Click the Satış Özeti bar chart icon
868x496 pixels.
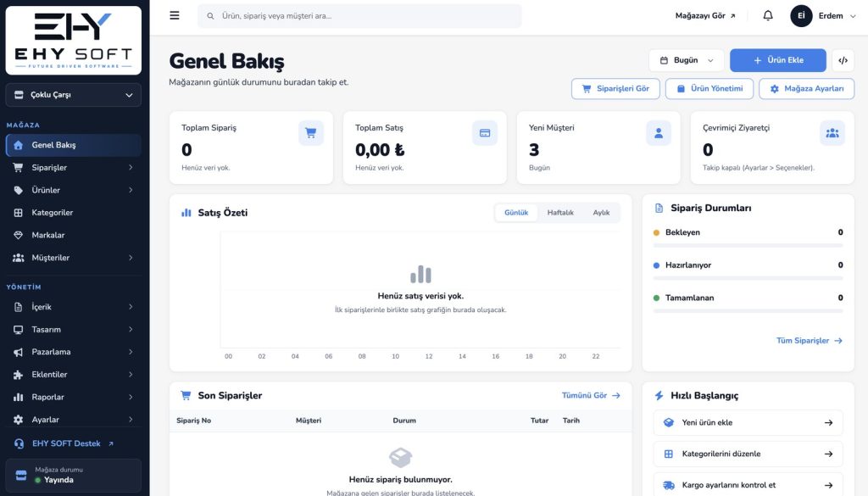click(186, 213)
